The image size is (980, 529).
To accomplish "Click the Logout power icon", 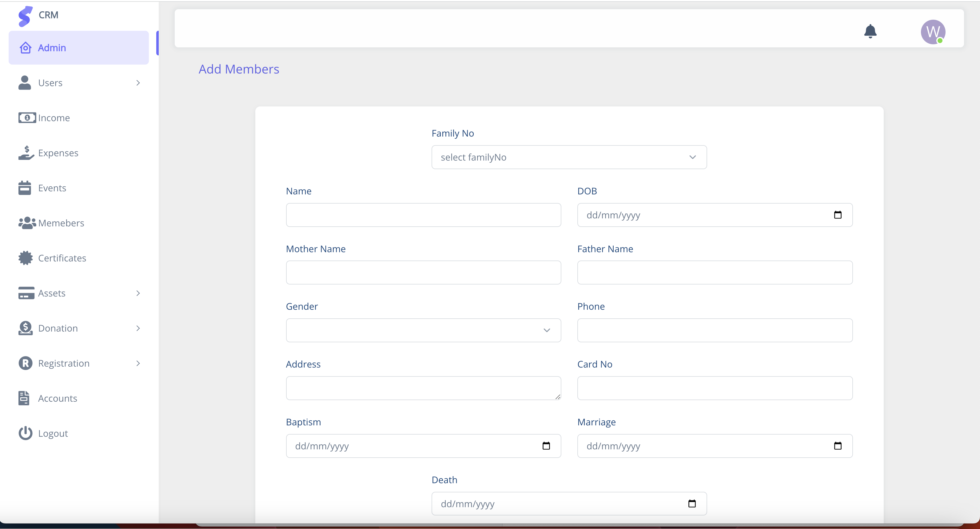I will (x=25, y=433).
